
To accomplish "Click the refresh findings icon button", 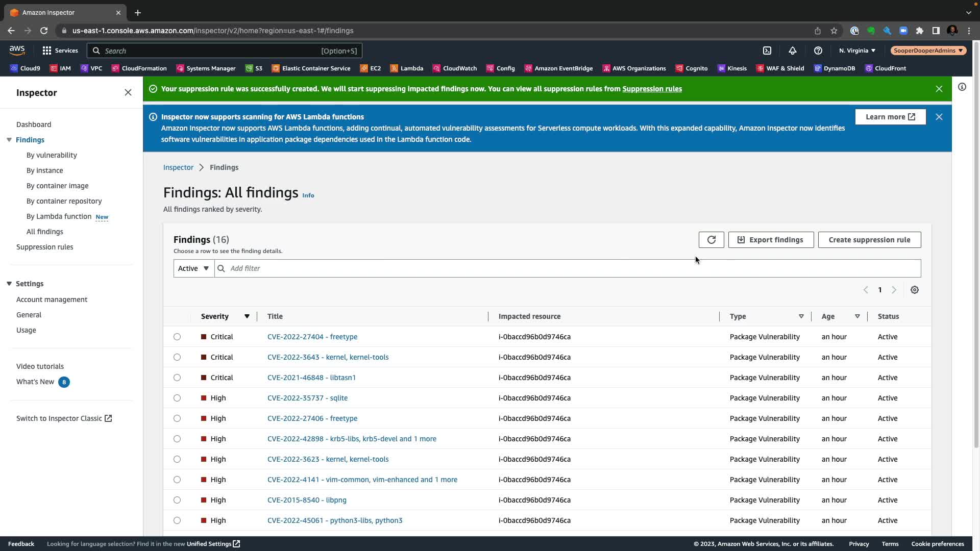I will pyautogui.click(x=711, y=240).
